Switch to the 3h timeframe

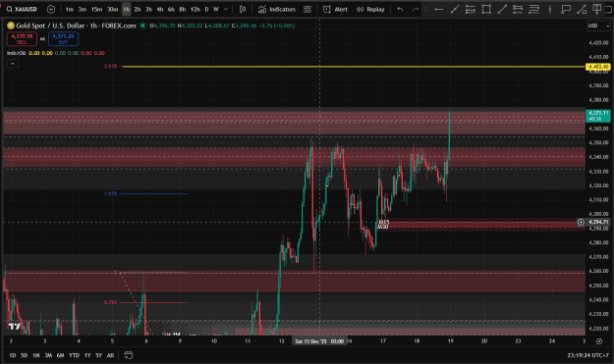coord(148,9)
